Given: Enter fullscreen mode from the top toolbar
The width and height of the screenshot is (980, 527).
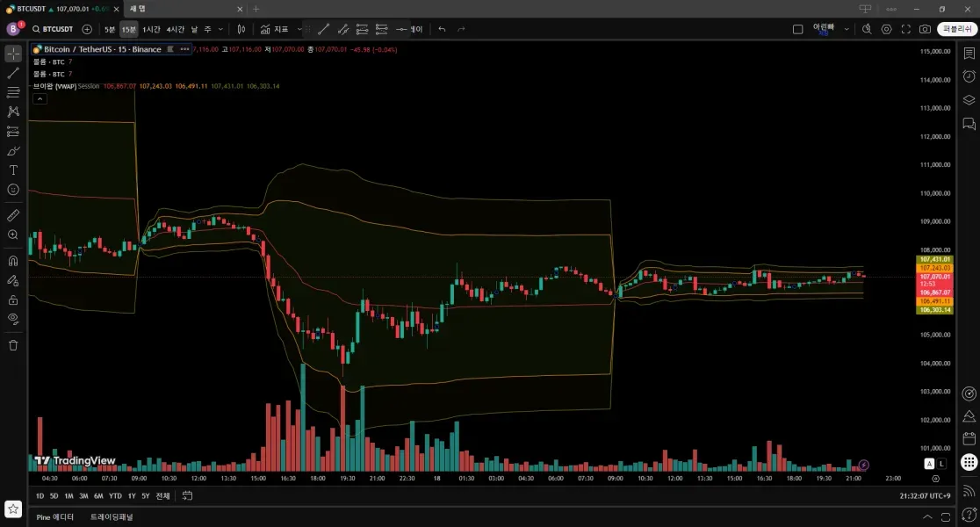Looking at the screenshot, I should [x=907, y=29].
